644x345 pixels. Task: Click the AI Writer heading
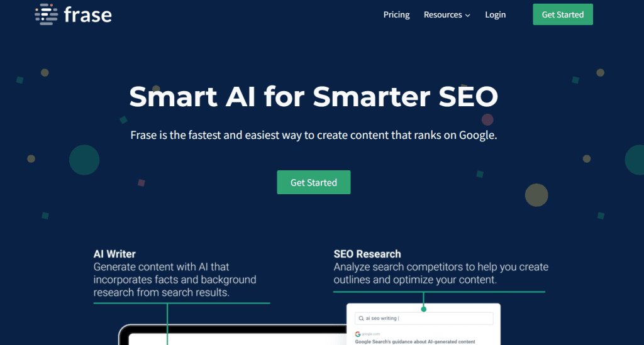(114, 254)
